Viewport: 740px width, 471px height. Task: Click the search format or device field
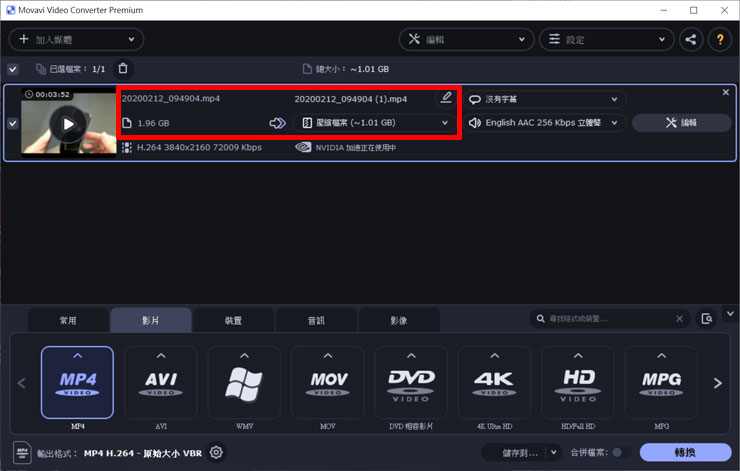(610, 319)
